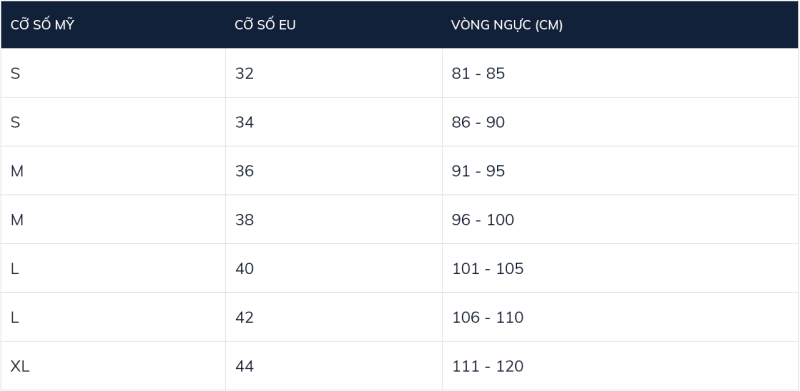This screenshot has height=391, width=800.
Task: Click the CỠ SỐ EU column header
Action: [265, 25]
